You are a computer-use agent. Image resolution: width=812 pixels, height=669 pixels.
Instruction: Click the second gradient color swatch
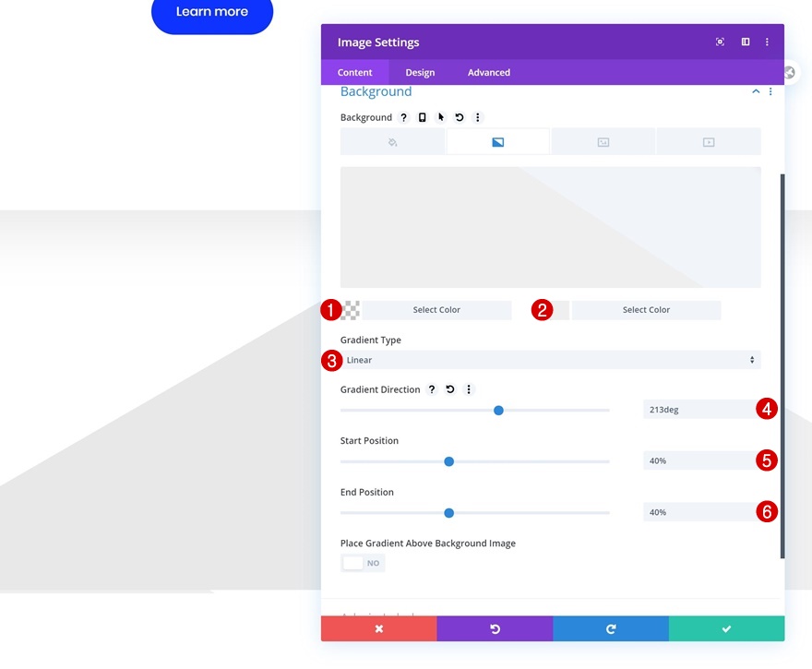pos(561,310)
